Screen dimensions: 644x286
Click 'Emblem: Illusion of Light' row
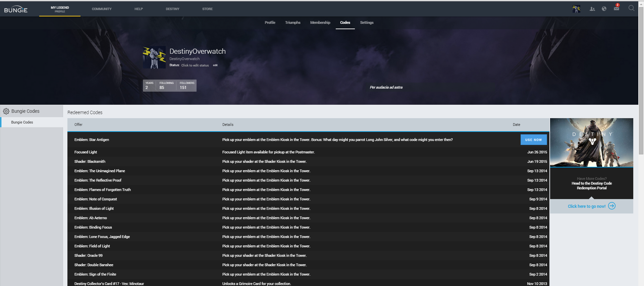click(308, 208)
